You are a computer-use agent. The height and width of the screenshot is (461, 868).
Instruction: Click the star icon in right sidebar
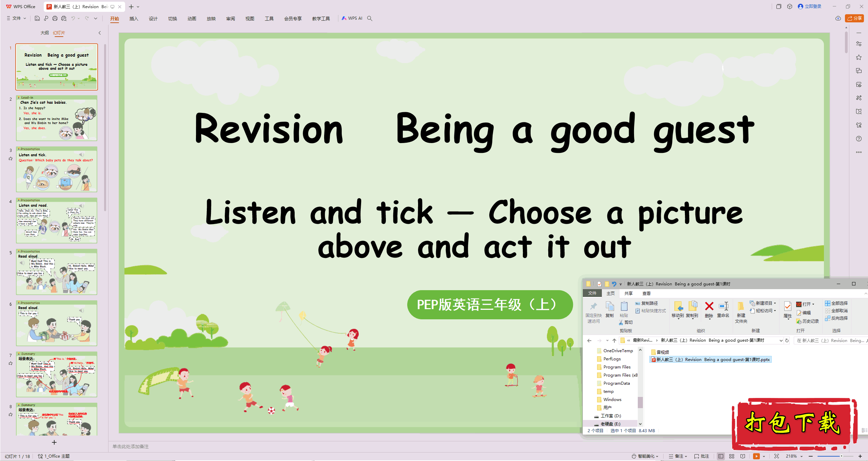coord(859,57)
